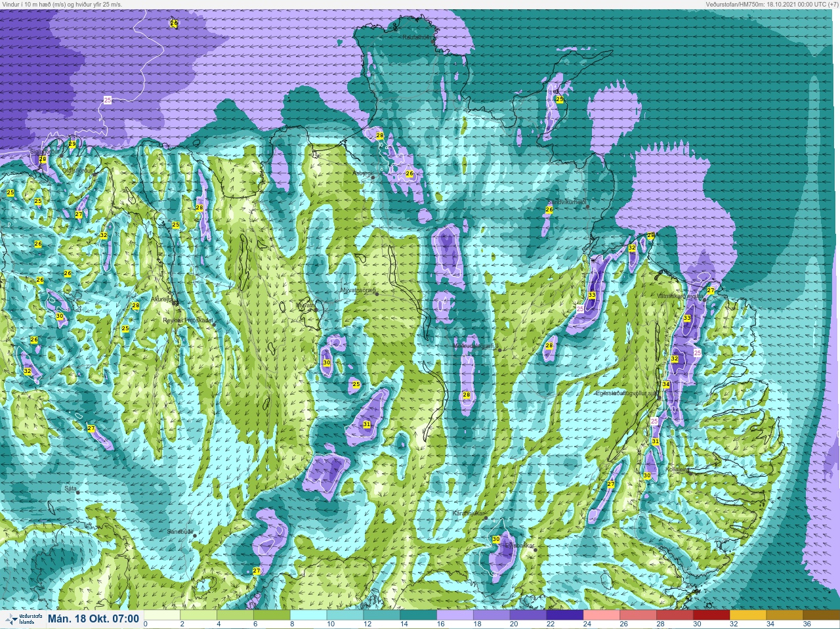Select the Reykir Fnjóskadal station label

click(x=188, y=320)
